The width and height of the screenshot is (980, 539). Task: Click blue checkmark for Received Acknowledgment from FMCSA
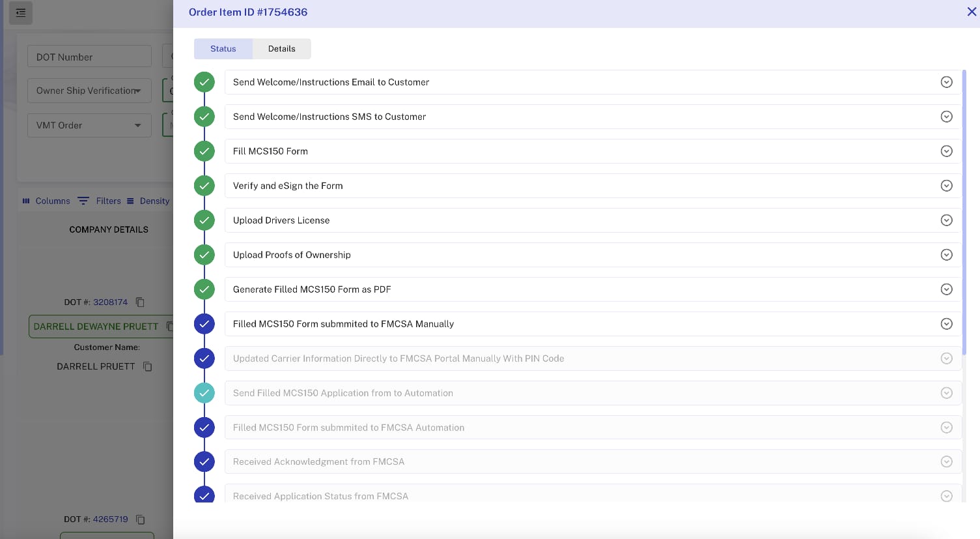(204, 461)
